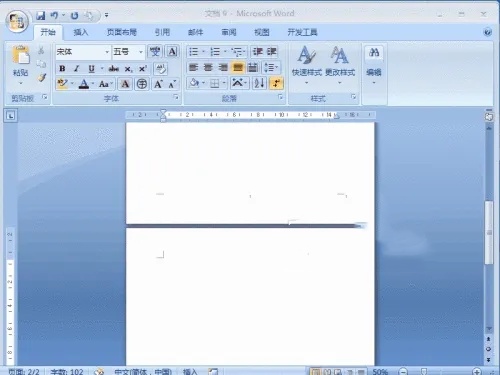Viewport: 500px width, 375px height.
Task: Click the Paste (粘贴) clipboard icon
Action: [21, 55]
